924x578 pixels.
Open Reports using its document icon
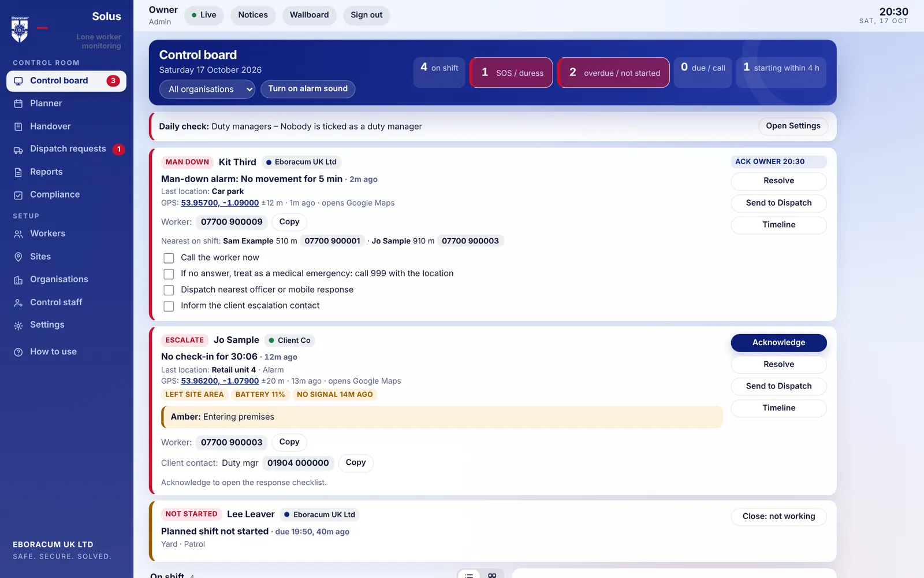18,172
